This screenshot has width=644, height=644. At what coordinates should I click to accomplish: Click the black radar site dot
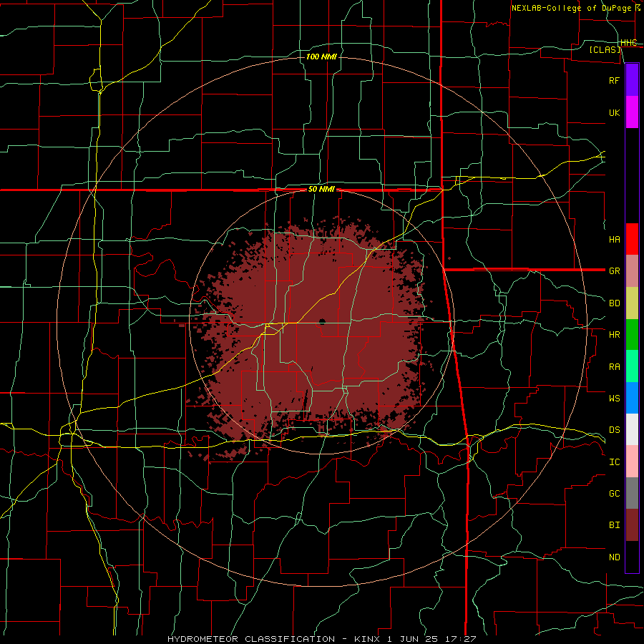tap(322, 321)
